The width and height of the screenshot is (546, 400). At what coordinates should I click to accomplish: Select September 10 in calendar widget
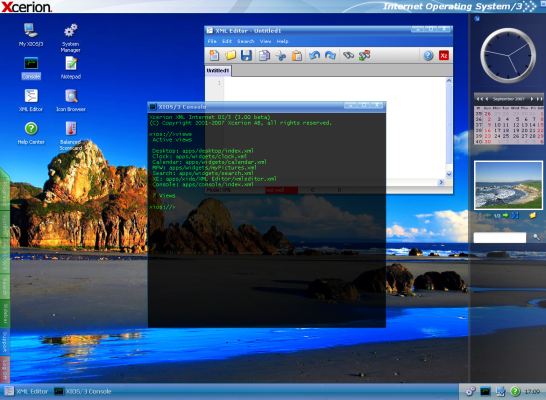click(498, 125)
